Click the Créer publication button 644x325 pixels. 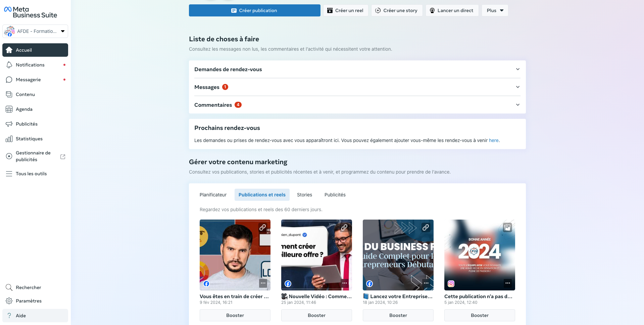tap(254, 10)
